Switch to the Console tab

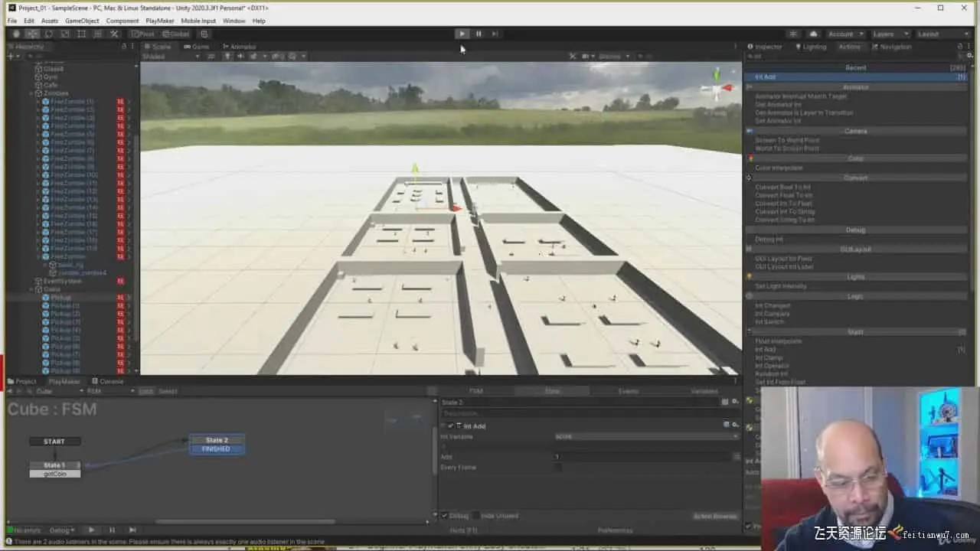pos(108,381)
